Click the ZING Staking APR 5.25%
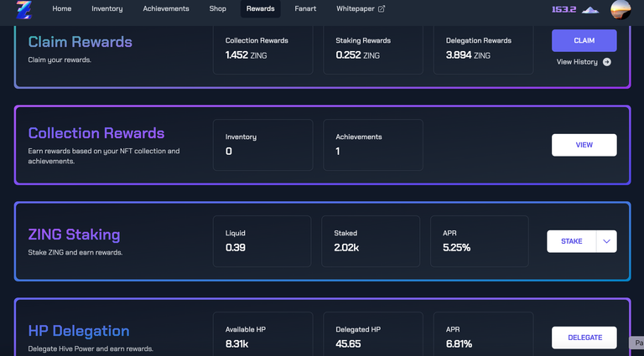The image size is (644, 356). [x=456, y=248]
